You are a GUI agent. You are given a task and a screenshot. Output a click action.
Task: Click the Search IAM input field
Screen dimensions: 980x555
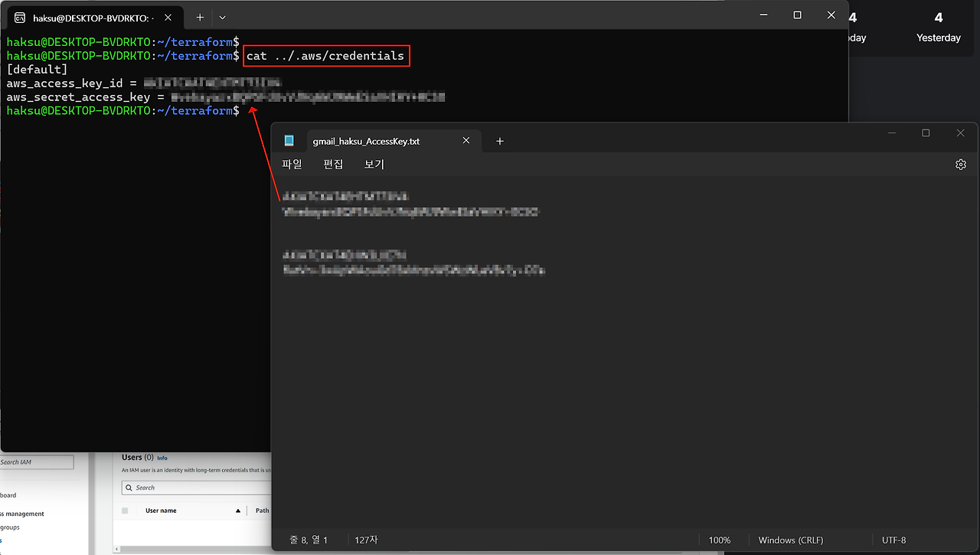pyautogui.click(x=37, y=462)
